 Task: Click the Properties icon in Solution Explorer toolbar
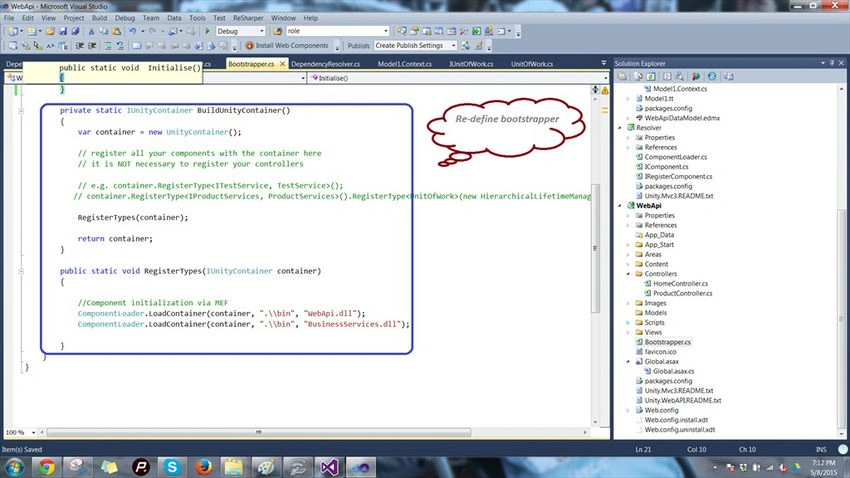click(622, 76)
